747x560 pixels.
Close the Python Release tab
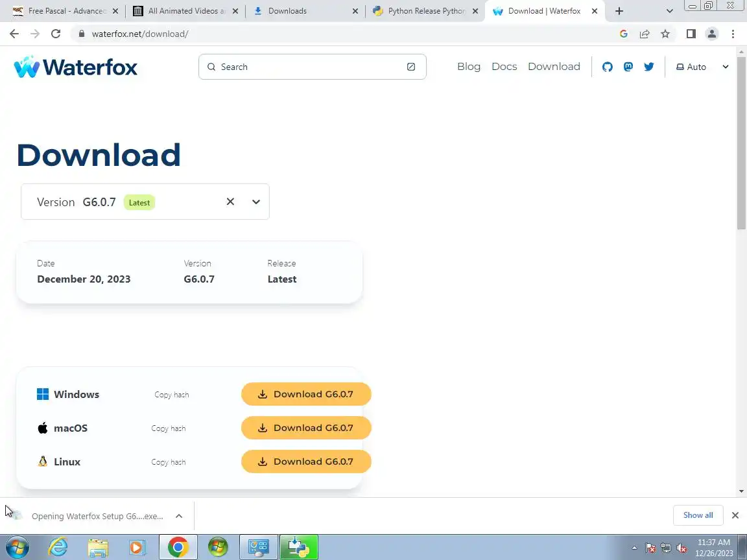pyautogui.click(x=475, y=11)
